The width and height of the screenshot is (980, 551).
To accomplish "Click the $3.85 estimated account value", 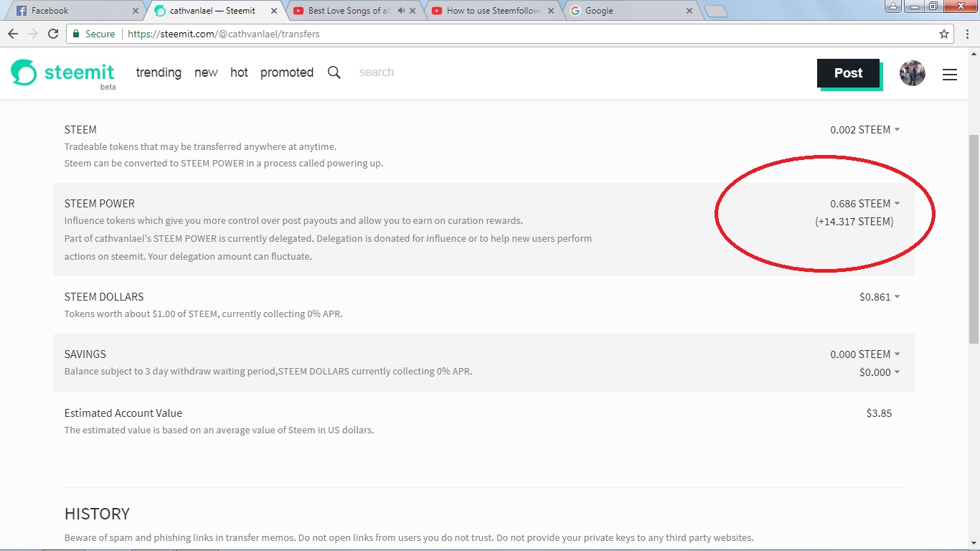I will (879, 413).
